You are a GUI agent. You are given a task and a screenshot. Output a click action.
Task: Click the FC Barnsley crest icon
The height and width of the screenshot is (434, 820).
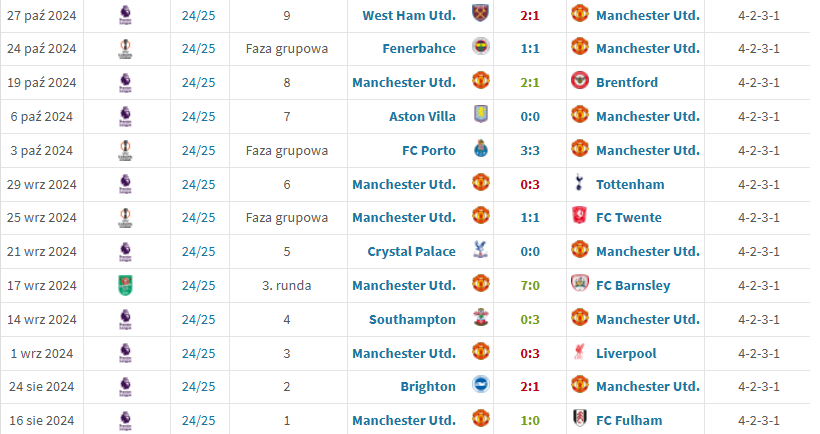coord(579,284)
